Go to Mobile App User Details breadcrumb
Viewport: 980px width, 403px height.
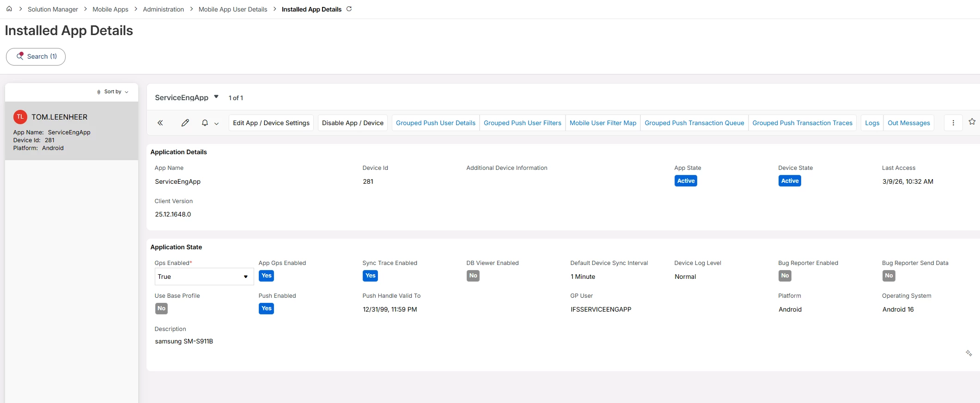point(233,9)
